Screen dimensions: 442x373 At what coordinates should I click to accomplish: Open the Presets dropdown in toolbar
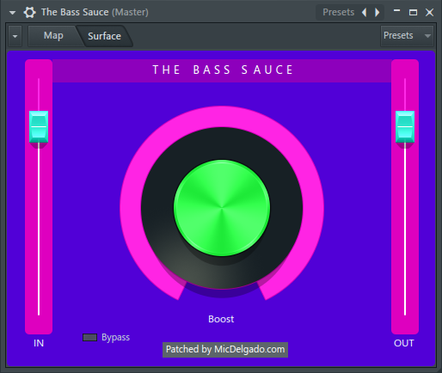point(407,36)
